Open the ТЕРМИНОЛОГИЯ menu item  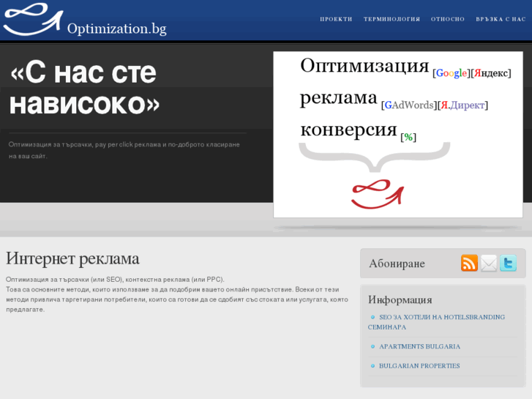[x=391, y=19]
